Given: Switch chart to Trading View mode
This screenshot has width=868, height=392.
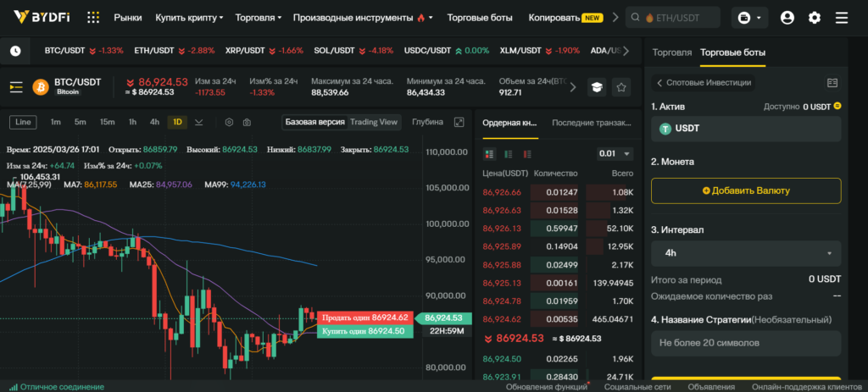Looking at the screenshot, I should click(374, 122).
